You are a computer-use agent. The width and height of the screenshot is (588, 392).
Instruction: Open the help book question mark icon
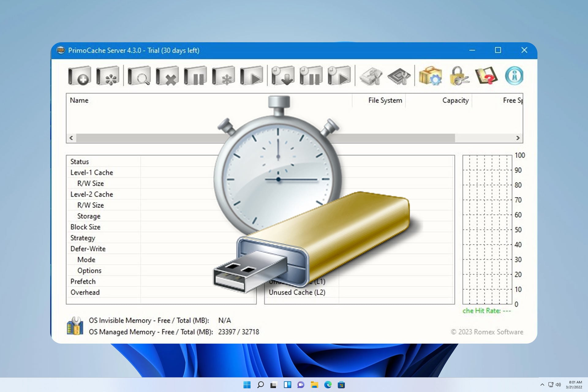[x=486, y=76]
